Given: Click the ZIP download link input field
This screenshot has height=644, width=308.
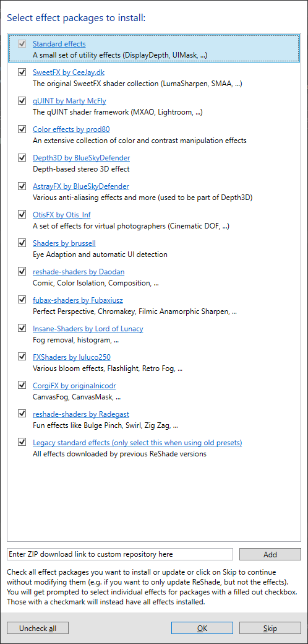Looking at the screenshot, I should coord(120,554).
